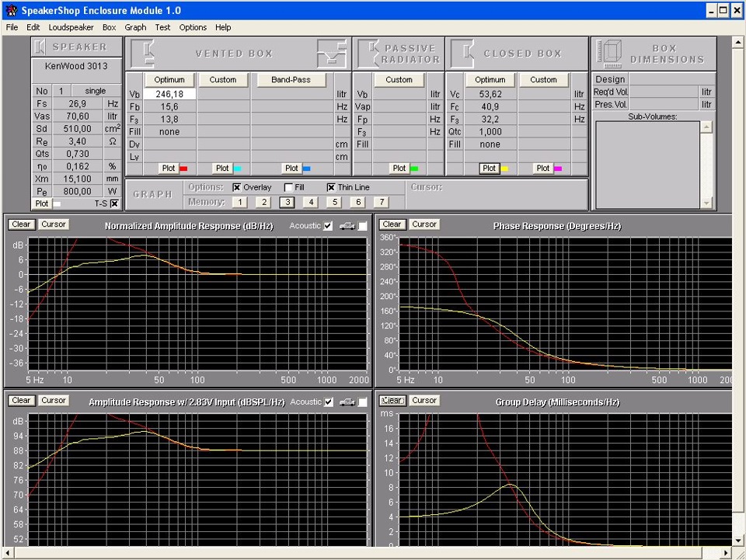Click the horizontal scrollbar right arrow
The height and width of the screenshot is (560, 746).
(x=726, y=553)
